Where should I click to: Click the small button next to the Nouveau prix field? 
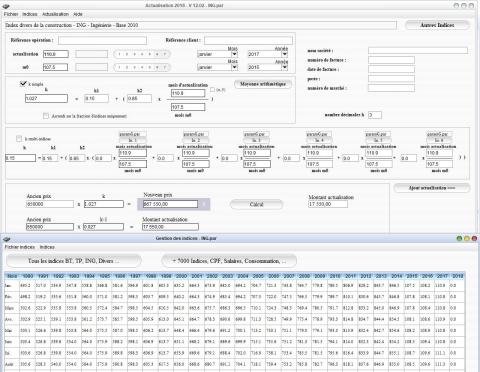click(x=204, y=204)
